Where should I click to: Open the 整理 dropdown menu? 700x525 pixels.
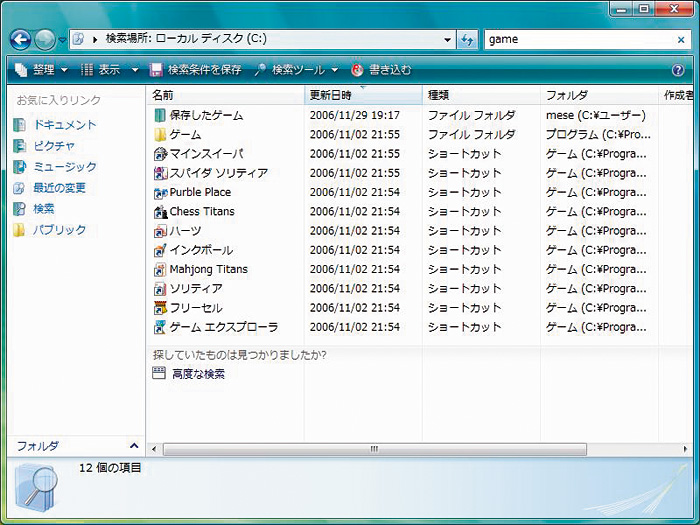(x=42, y=70)
